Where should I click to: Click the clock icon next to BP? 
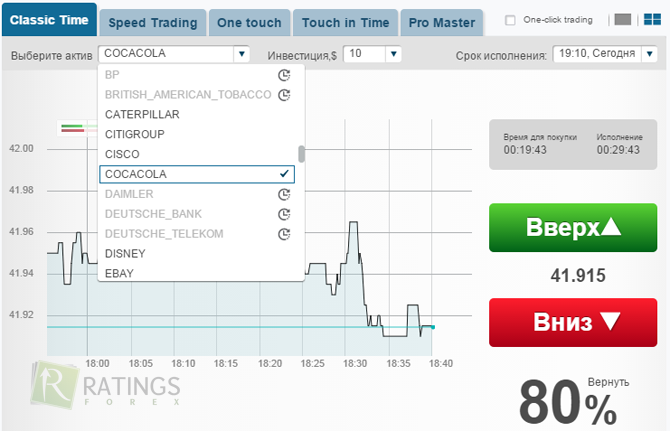(284, 75)
